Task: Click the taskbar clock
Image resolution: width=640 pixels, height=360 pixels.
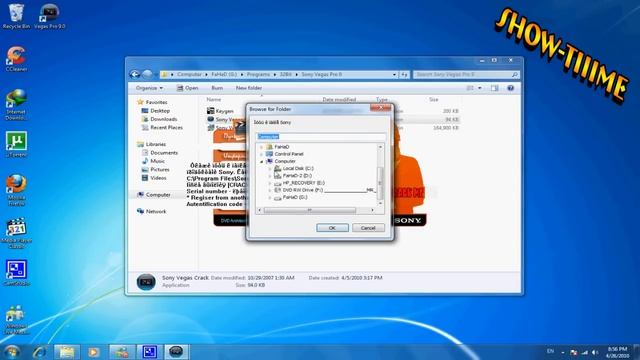Action: pyautogui.click(x=617, y=352)
